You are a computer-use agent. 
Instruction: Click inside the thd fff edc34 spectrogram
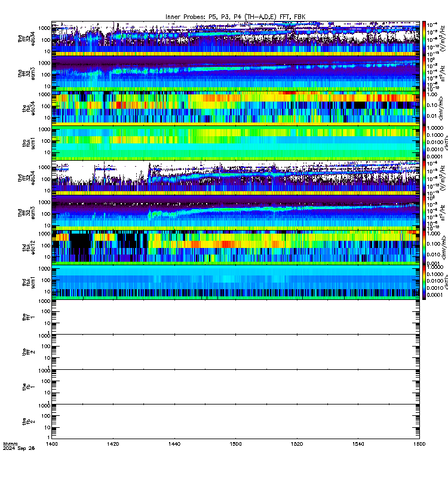[235, 178]
